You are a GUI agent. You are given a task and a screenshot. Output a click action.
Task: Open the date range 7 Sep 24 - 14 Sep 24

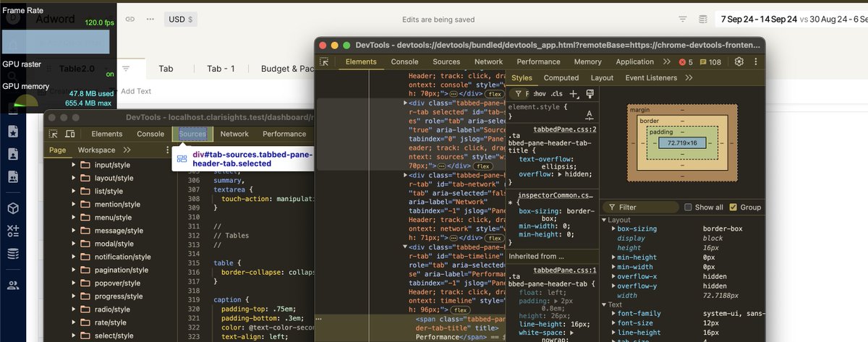point(757,20)
